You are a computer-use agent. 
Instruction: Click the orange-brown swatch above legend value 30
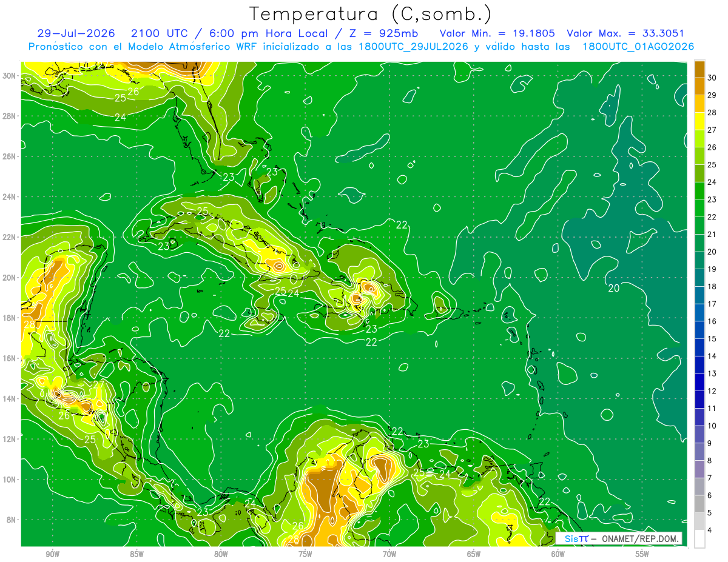click(699, 69)
